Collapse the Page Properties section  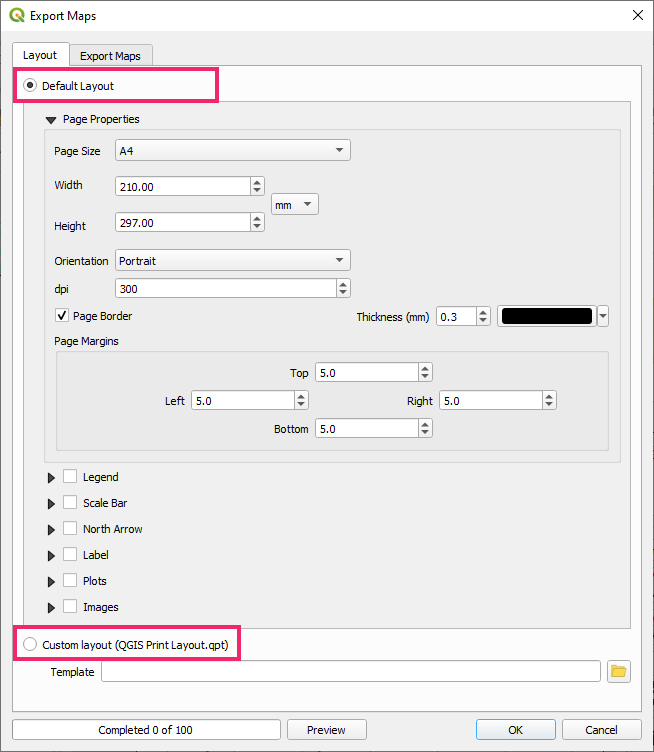51,120
